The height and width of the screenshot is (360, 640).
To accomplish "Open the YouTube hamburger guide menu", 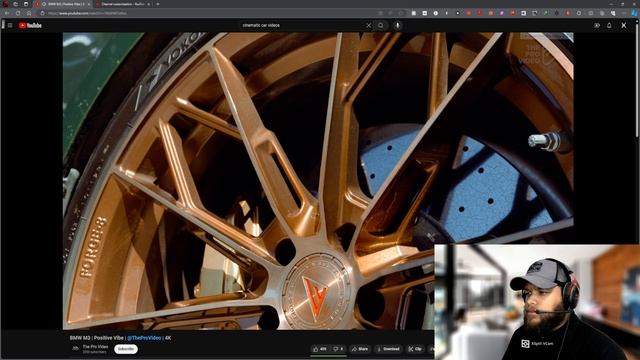I will pyautogui.click(x=10, y=25).
